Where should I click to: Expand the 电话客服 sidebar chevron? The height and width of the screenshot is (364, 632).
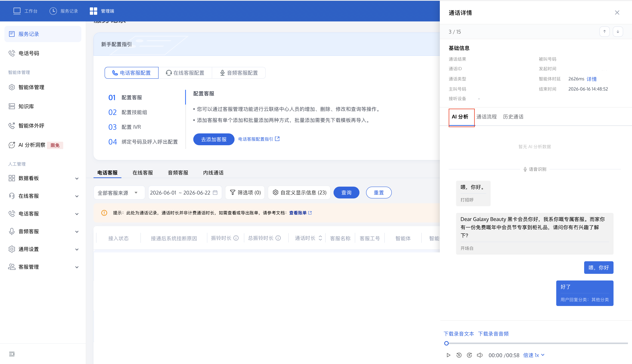tap(77, 214)
